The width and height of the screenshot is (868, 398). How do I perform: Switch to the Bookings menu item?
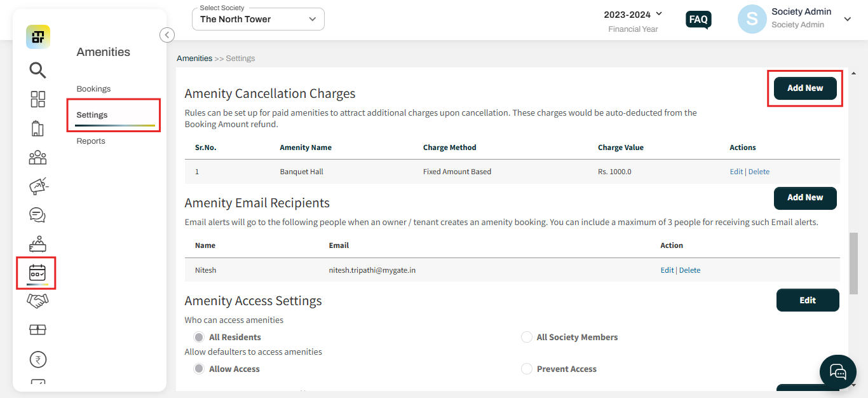[93, 88]
